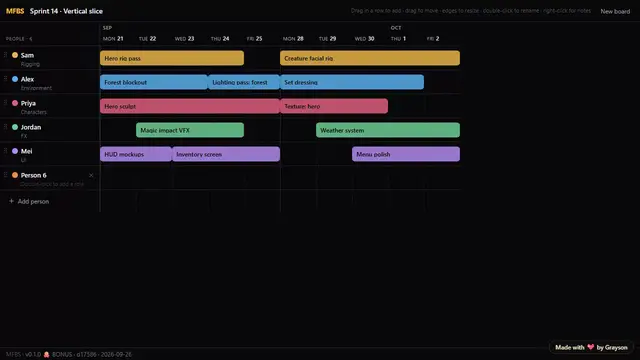This screenshot has width=640, height=360.
Task: Select the Forest blockout task
Action: [x=154, y=82]
